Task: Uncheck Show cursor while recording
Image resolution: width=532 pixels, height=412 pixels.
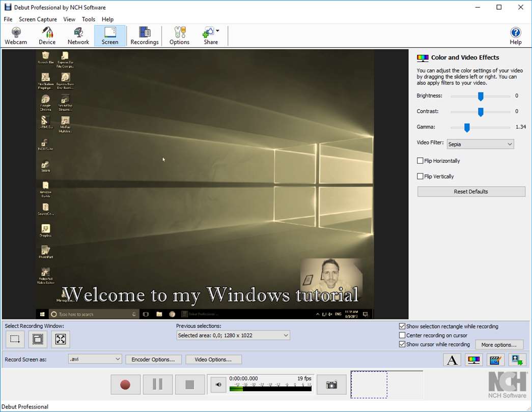Action: click(402, 344)
